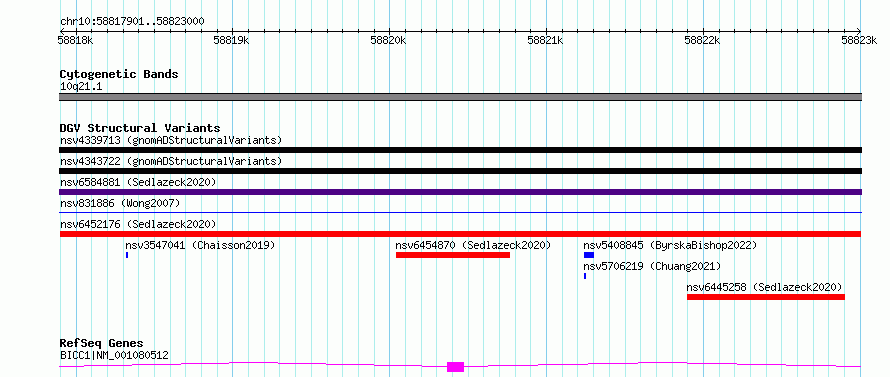Viewport: 890px width, 377px height.
Task: Select the RefSeq Genes track title
Action: tap(101, 344)
